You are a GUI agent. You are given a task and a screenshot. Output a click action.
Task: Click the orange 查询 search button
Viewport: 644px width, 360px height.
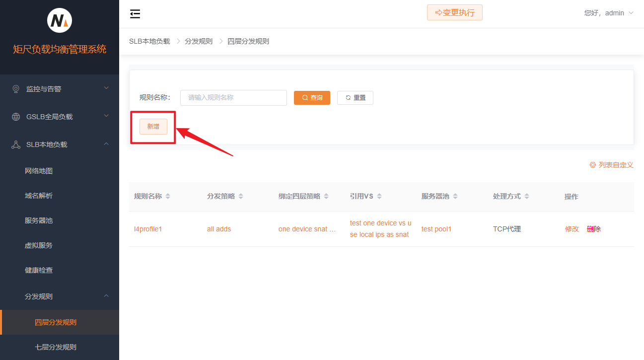point(312,98)
